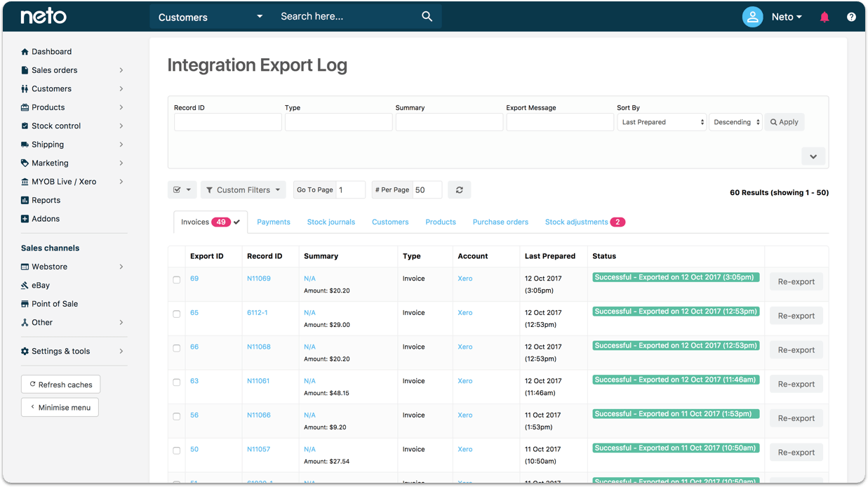Click the Addons plus icon
This screenshot has width=868, height=487.
pyautogui.click(x=25, y=219)
